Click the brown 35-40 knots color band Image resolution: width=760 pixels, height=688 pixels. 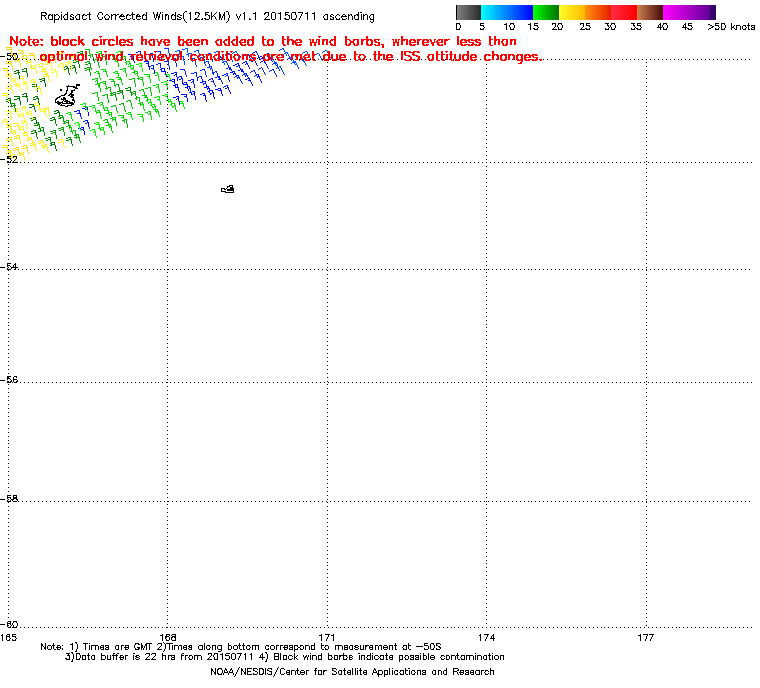coord(650,12)
